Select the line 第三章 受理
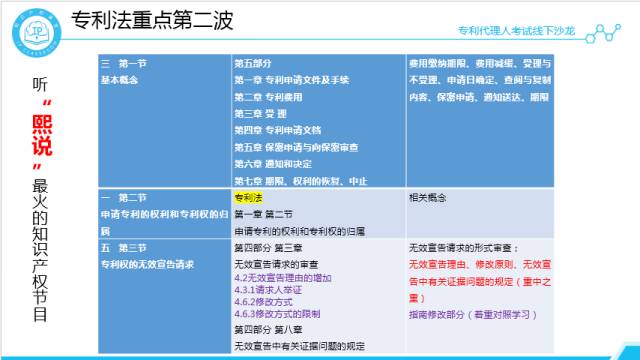The height and width of the screenshot is (360, 640). pyautogui.click(x=260, y=114)
